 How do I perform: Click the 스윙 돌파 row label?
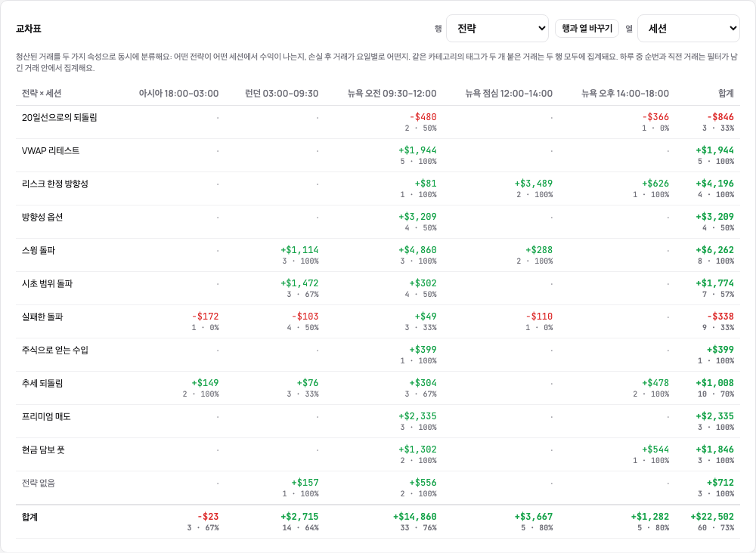(x=39, y=251)
